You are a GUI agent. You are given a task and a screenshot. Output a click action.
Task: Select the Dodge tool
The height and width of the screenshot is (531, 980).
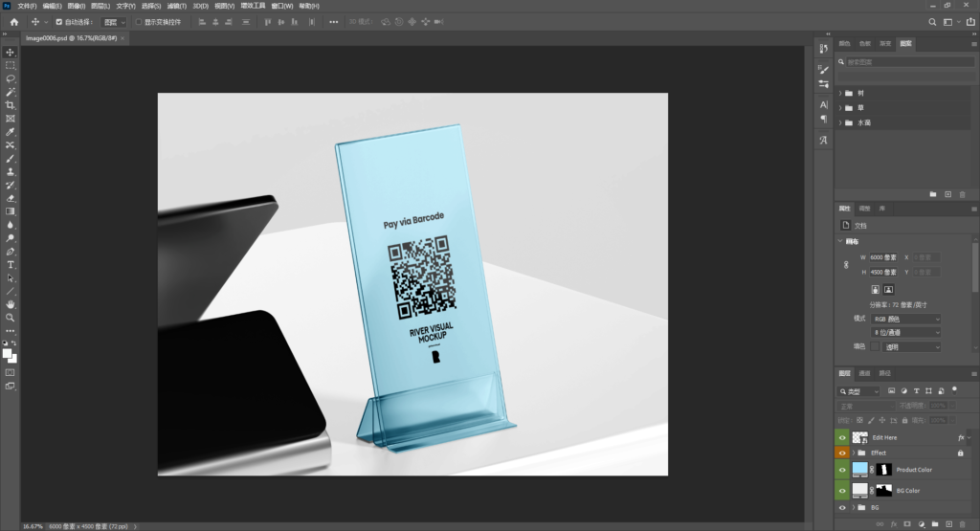(10, 238)
